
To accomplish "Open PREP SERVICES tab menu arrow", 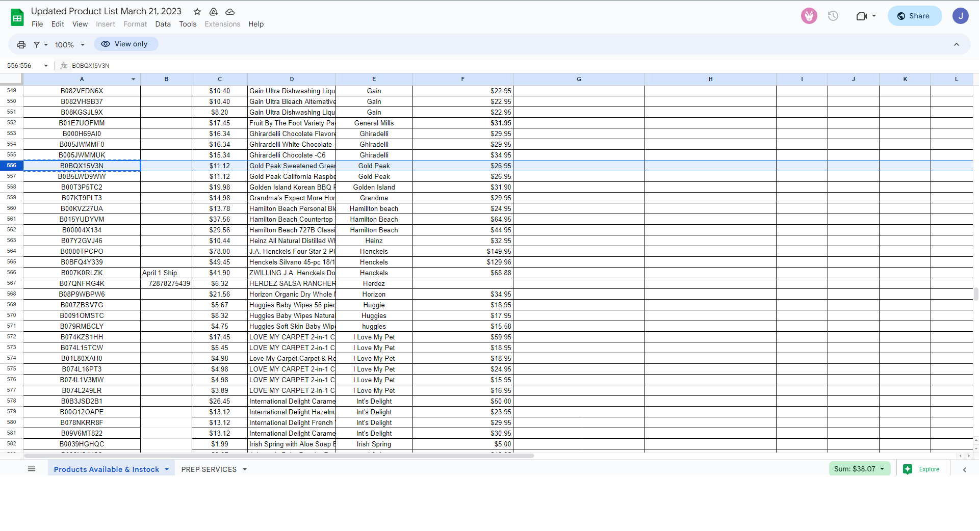I will pyautogui.click(x=245, y=470).
